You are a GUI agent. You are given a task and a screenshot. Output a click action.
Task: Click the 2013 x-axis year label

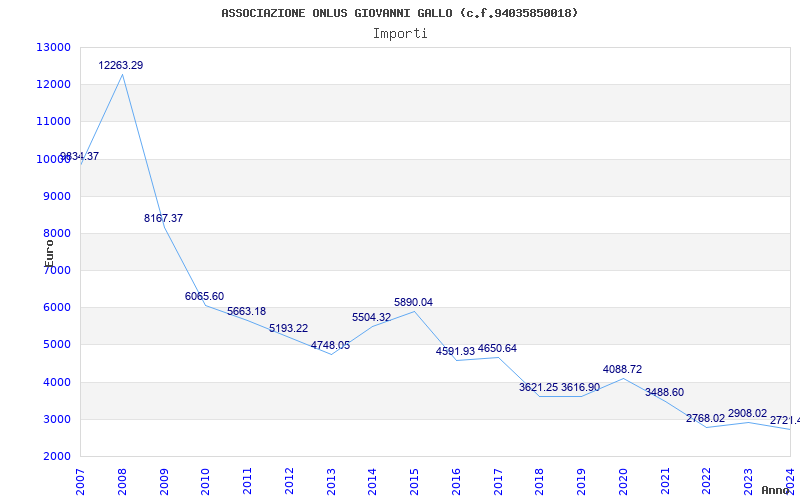(331, 481)
